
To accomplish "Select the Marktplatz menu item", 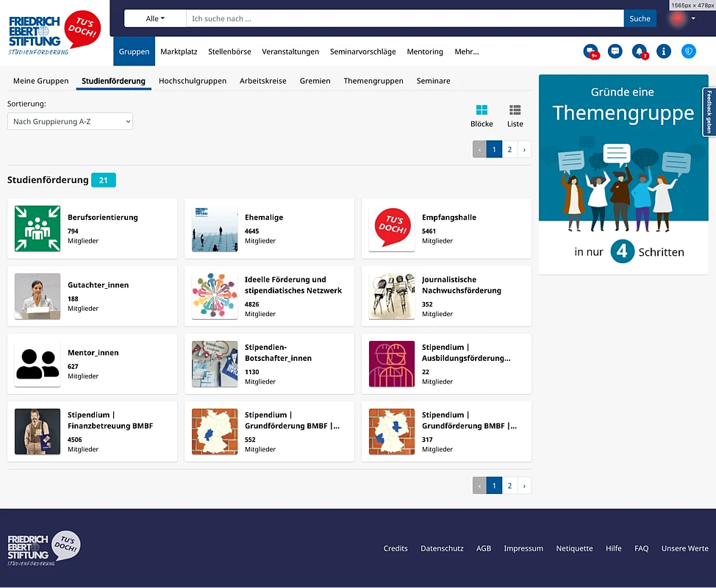I will pos(179,51).
